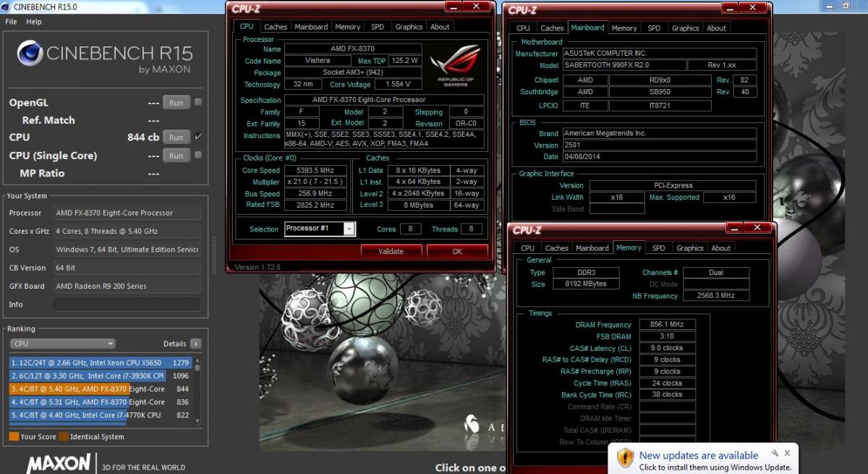Click the BIOS Version value 2501
This screenshot has height=474, width=868.
coord(659,145)
